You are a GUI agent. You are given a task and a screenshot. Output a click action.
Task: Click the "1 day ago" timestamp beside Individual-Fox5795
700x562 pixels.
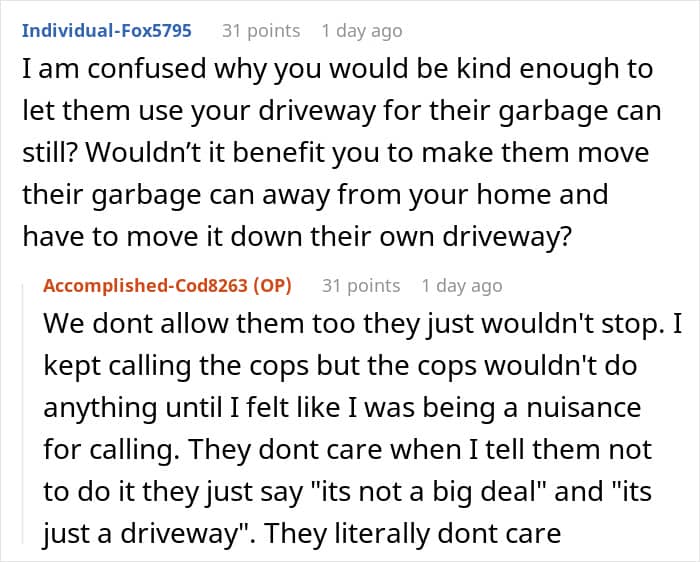pos(361,31)
